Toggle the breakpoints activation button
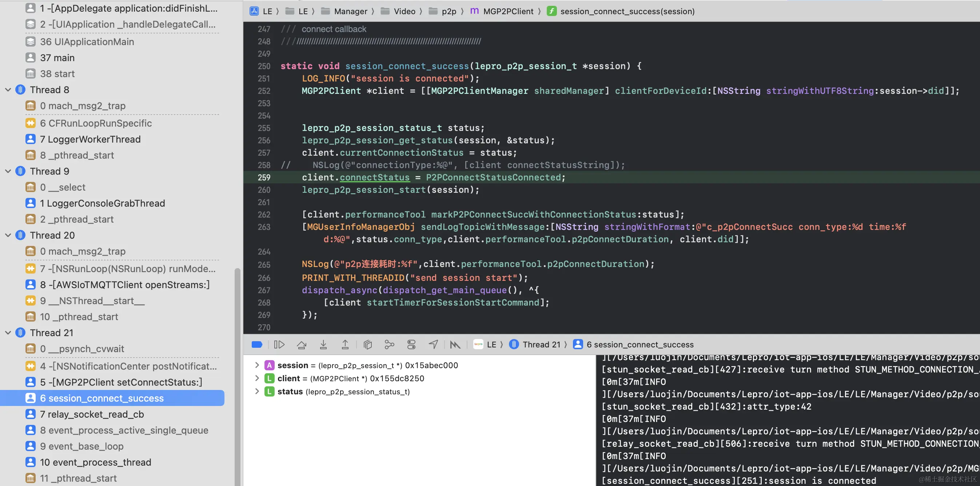Image resolution: width=980 pixels, height=486 pixels. (257, 344)
